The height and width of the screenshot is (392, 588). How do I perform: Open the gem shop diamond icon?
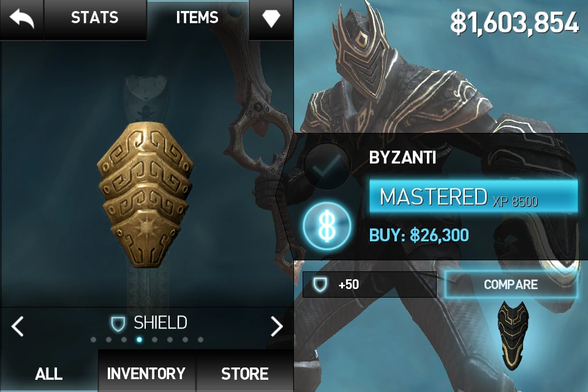pyautogui.click(x=271, y=18)
